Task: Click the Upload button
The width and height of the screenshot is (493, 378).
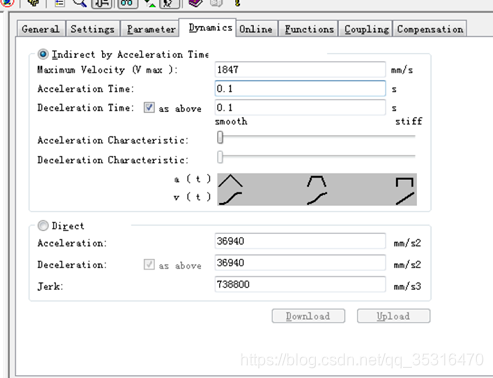Action: (394, 316)
